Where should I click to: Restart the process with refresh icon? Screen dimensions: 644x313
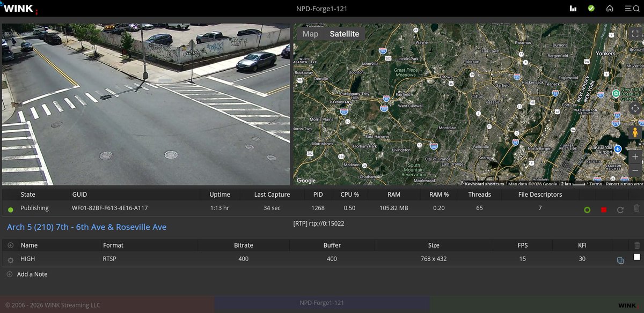pyautogui.click(x=620, y=210)
